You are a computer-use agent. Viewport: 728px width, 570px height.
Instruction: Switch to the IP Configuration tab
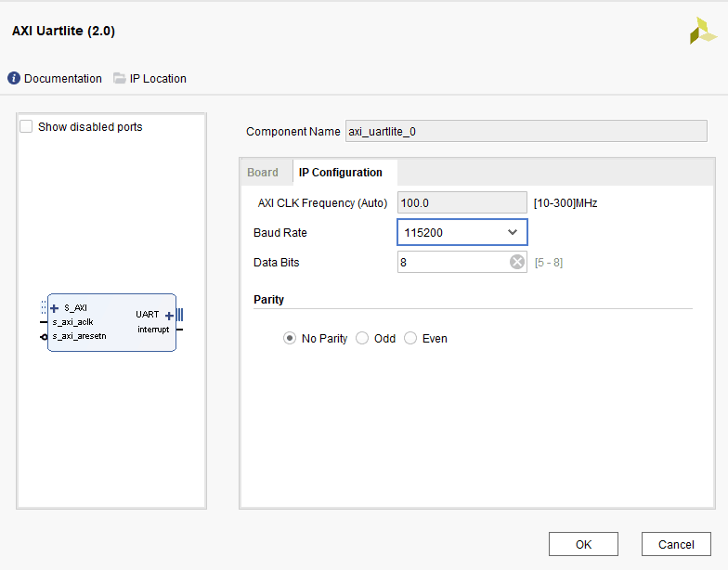click(x=341, y=173)
